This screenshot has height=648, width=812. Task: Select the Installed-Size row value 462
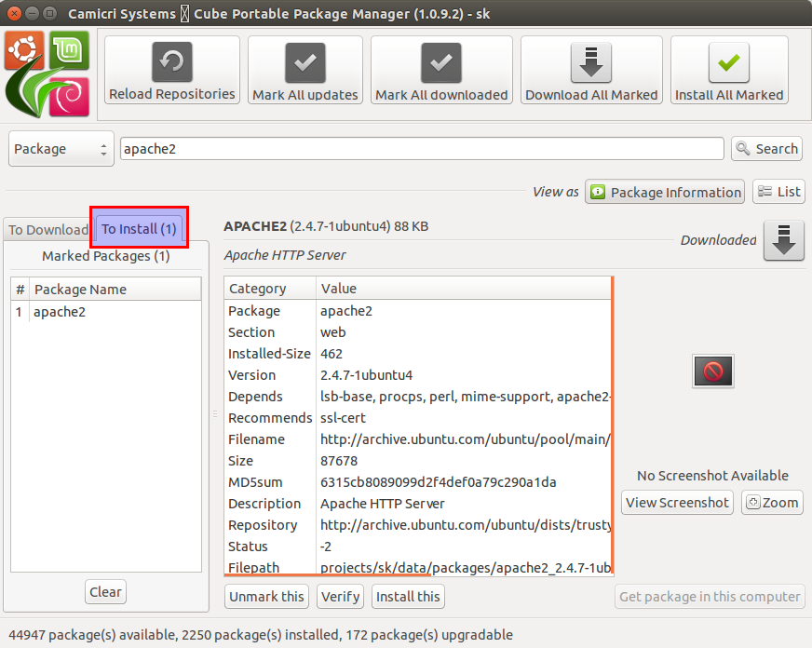pos(418,354)
